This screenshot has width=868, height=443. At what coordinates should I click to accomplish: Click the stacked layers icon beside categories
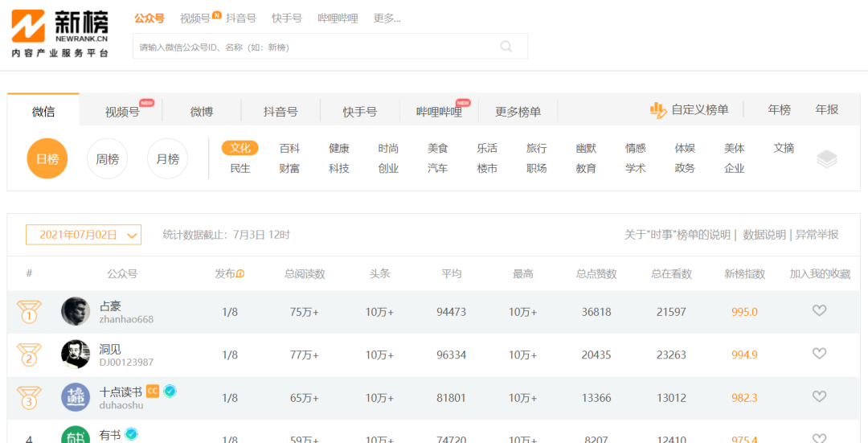[826, 159]
